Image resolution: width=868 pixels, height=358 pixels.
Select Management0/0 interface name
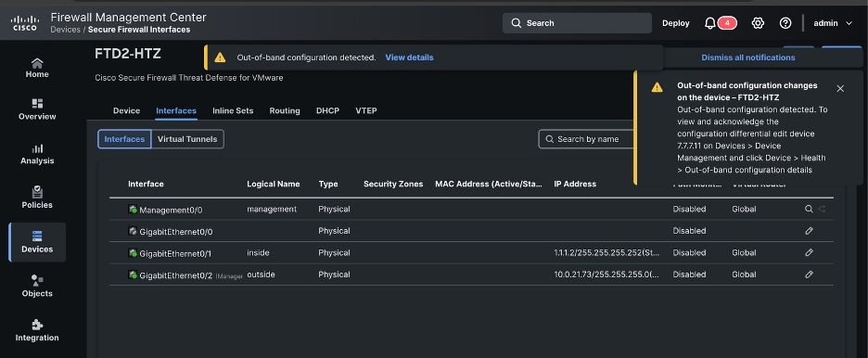(x=171, y=211)
